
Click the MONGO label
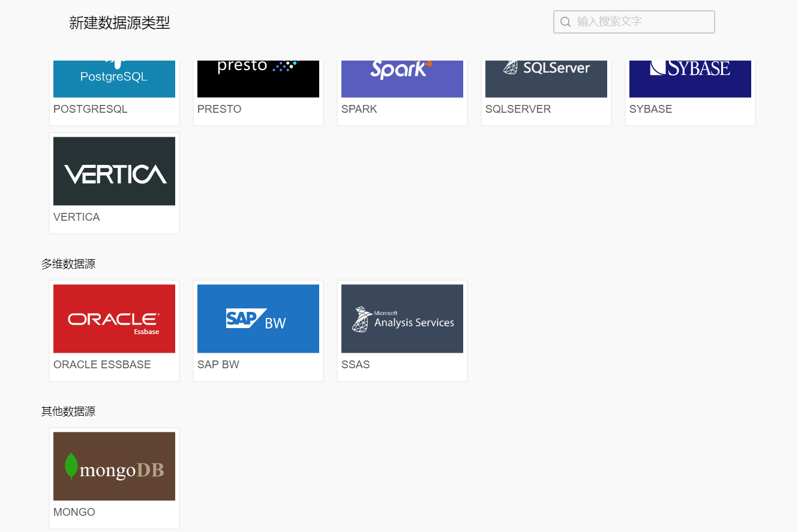[x=74, y=512]
